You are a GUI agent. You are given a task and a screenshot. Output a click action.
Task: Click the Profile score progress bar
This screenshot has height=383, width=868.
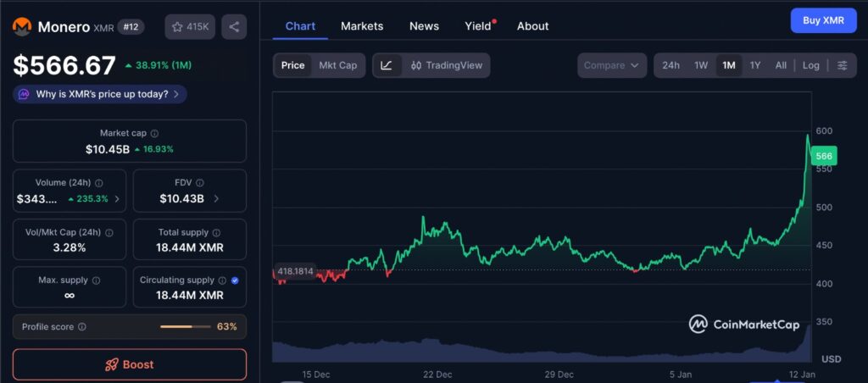(x=186, y=326)
